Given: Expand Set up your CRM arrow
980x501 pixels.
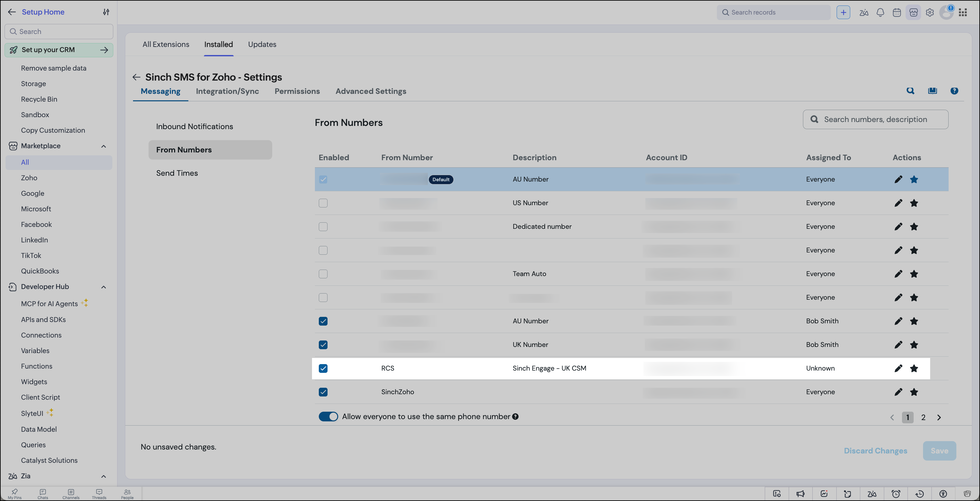Looking at the screenshot, I should pos(104,50).
